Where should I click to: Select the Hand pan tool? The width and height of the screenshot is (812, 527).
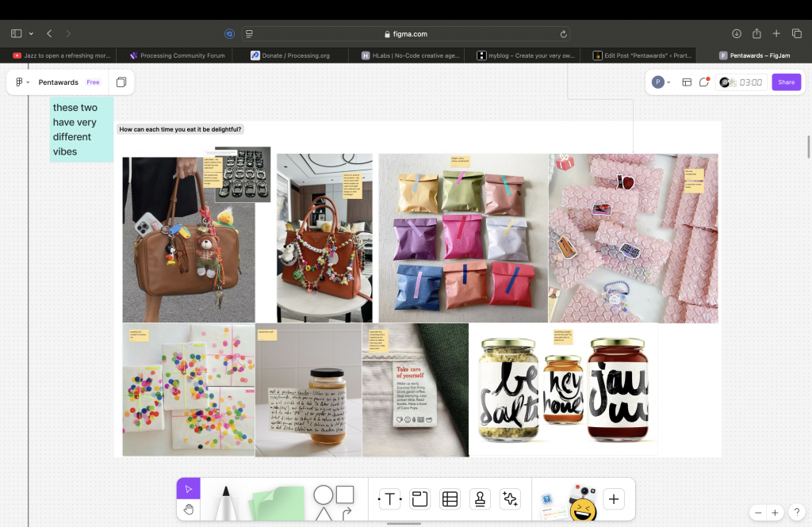click(x=188, y=510)
